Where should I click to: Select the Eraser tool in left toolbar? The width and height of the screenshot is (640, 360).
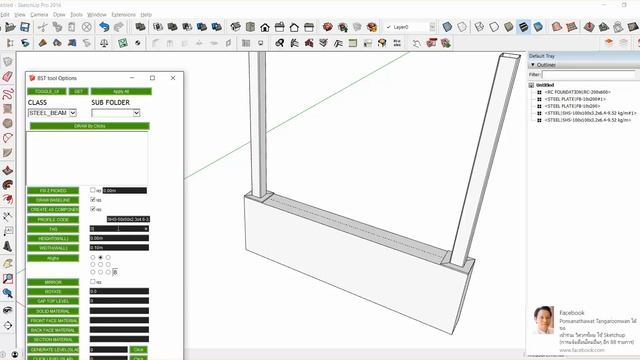tap(8, 77)
